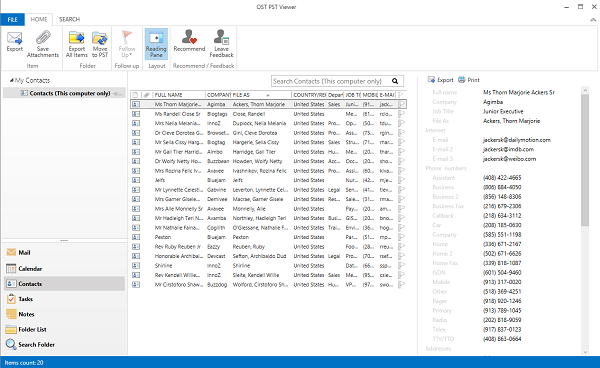Click Export All Items folder icon
The height and width of the screenshot is (368, 600).
point(77,38)
